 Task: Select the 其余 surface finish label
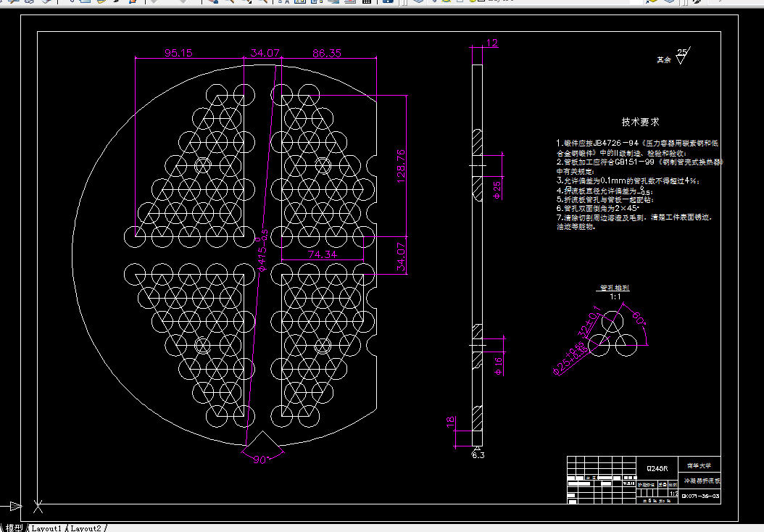click(664, 60)
